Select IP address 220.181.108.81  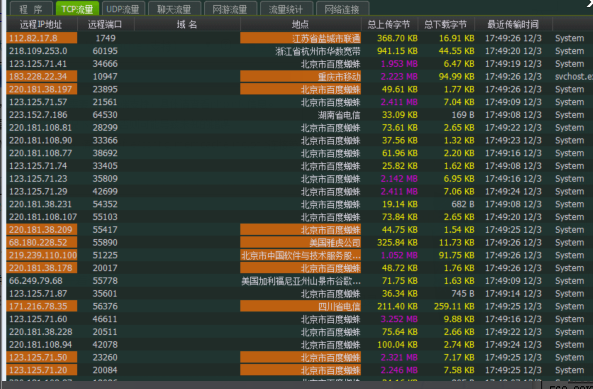point(40,128)
